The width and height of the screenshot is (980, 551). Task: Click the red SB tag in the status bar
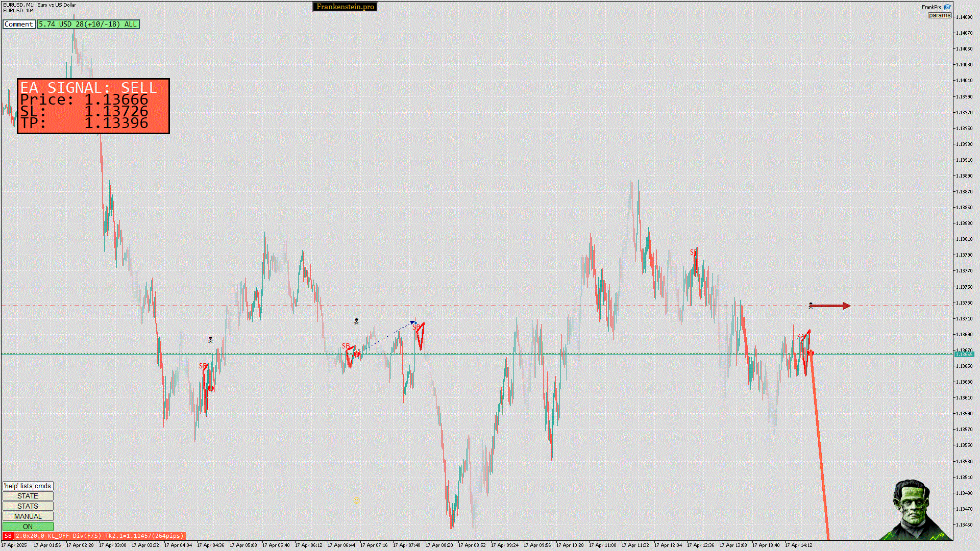(x=8, y=536)
